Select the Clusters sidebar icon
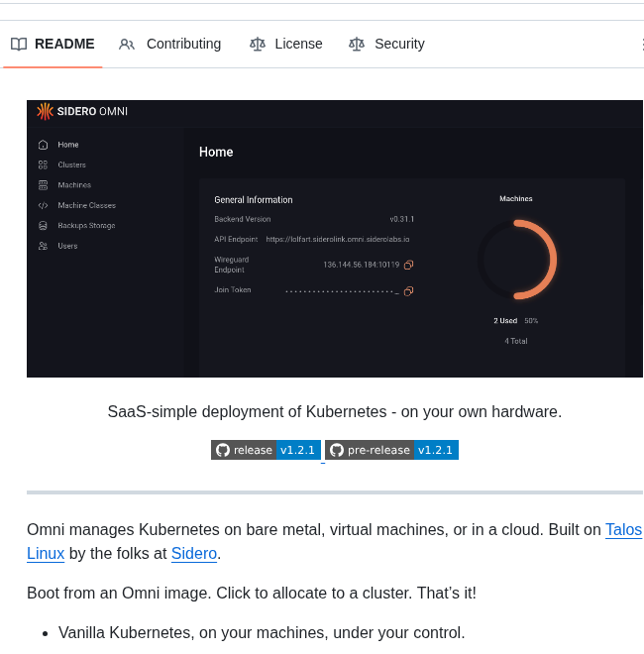This screenshot has height=654, width=644. coord(43,164)
